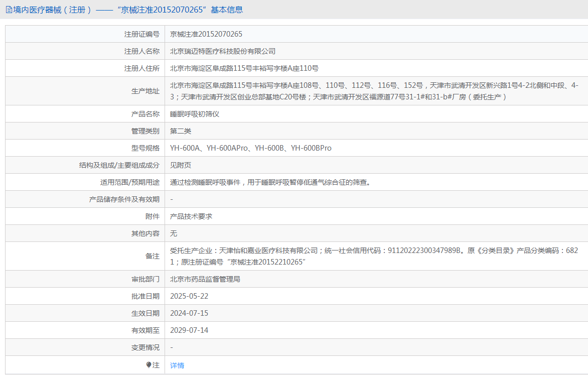Screen dimensions: 588x375
Task: Click the 型号规格 label
Action: [145, 148]
